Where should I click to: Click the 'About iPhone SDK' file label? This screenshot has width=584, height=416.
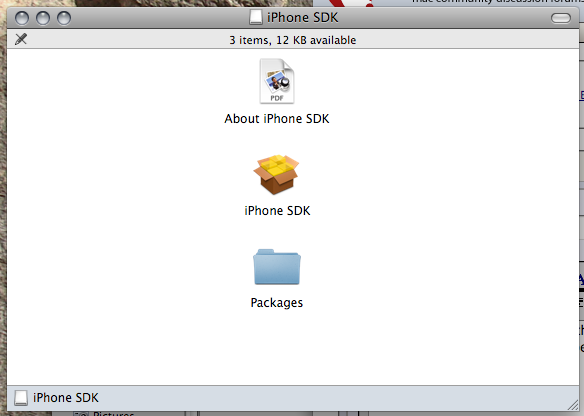coord(277,119)
